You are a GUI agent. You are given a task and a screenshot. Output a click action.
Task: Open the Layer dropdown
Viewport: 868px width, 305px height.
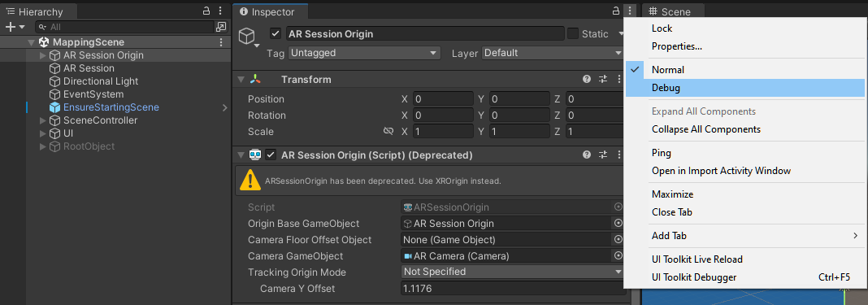tap(553, 53)
